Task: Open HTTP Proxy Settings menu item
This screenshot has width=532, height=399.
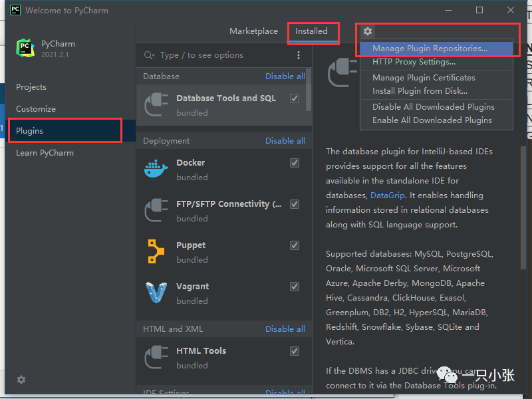Action: 436,62
